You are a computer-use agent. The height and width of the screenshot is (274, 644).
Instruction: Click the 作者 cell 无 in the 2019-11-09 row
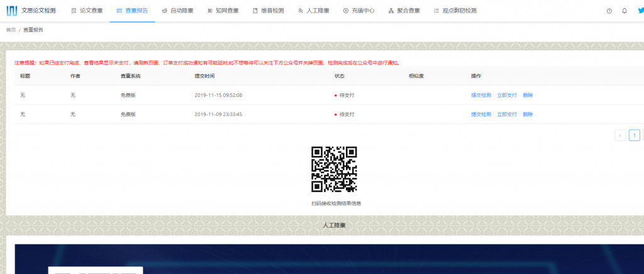73,115
